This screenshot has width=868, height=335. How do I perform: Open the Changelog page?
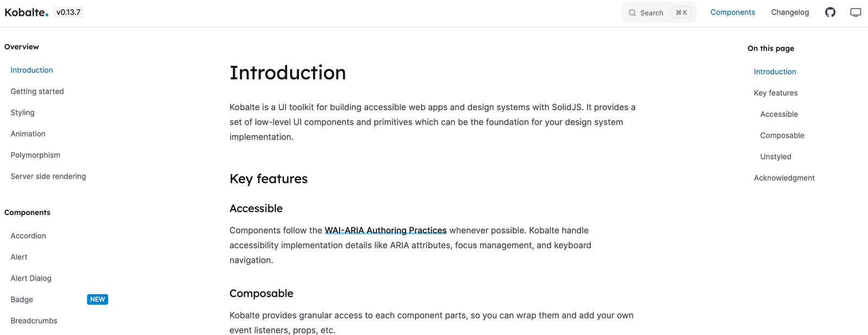click(x=790, y=12)
